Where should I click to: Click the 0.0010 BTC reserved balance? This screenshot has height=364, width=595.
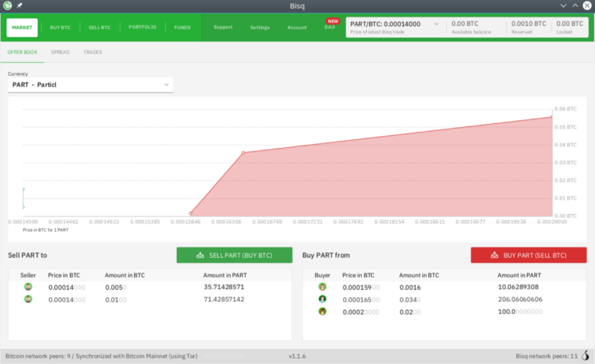pyautogui.click(x=529, y=24)
